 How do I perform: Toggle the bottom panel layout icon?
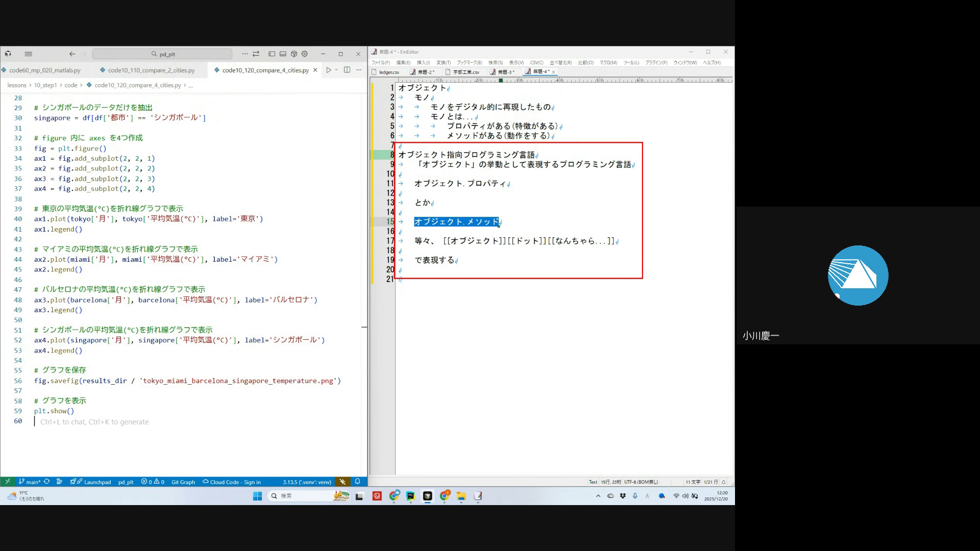[283, 54]
